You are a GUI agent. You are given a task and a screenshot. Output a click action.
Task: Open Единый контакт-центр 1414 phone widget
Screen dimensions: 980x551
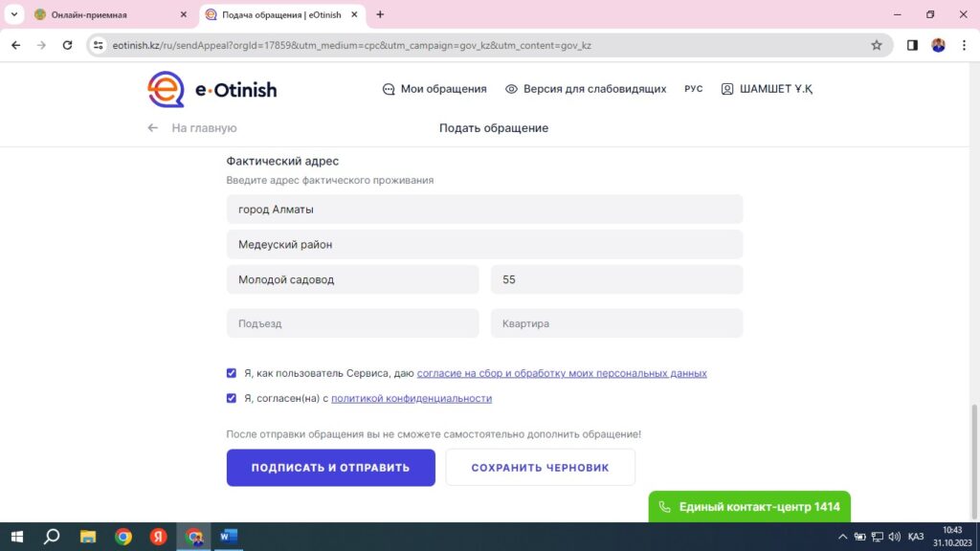click(x=749, y=507)
